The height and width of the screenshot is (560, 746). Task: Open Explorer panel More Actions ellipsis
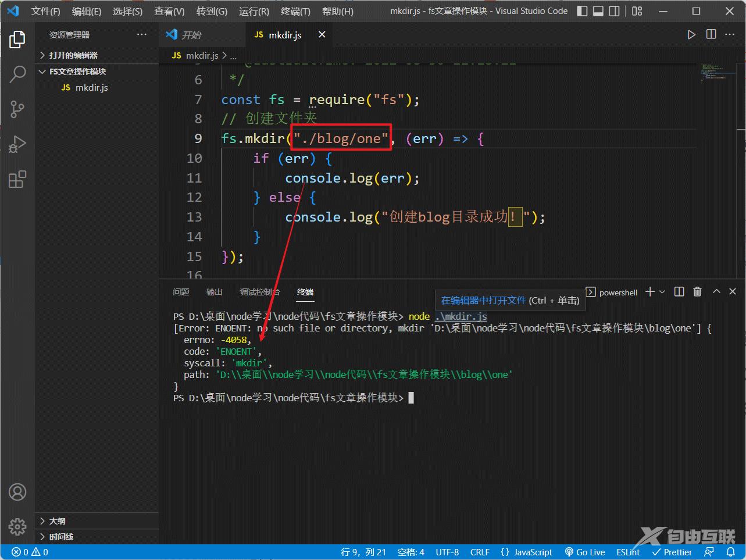click(142, 35)
